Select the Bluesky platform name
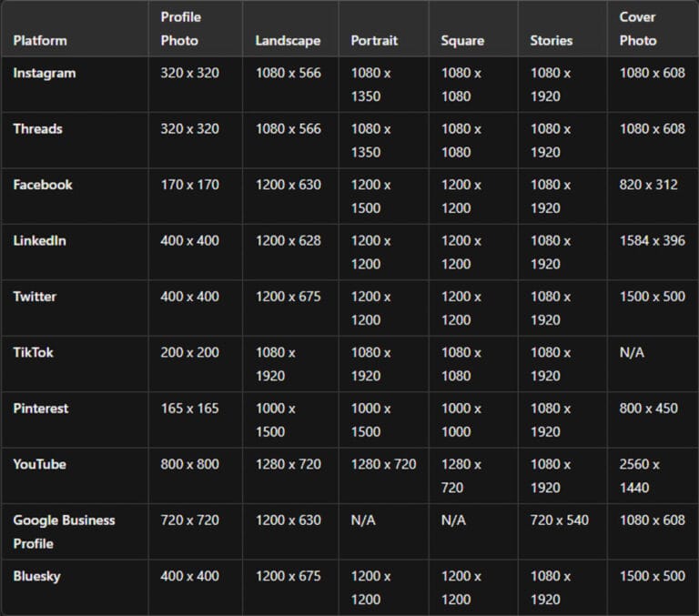Screen dimensions: 699x616 tap(36, 576)
